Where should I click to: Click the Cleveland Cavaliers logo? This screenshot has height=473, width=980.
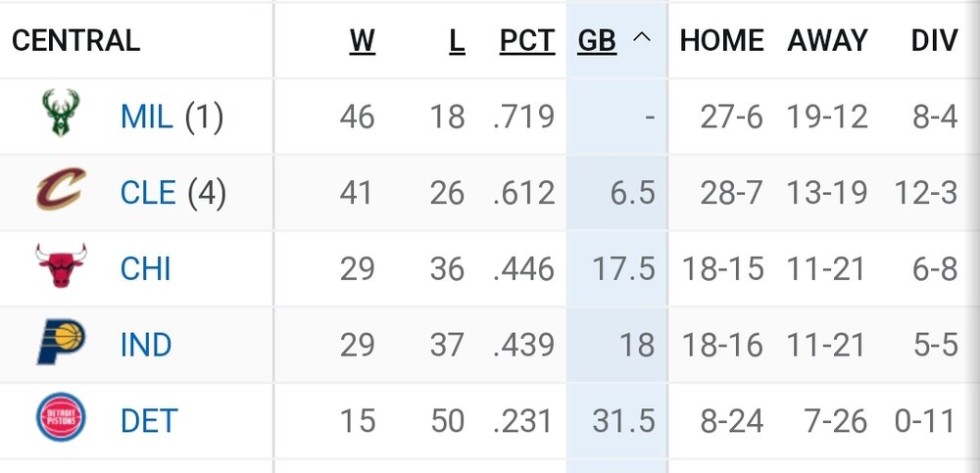[x=61, y=191]
